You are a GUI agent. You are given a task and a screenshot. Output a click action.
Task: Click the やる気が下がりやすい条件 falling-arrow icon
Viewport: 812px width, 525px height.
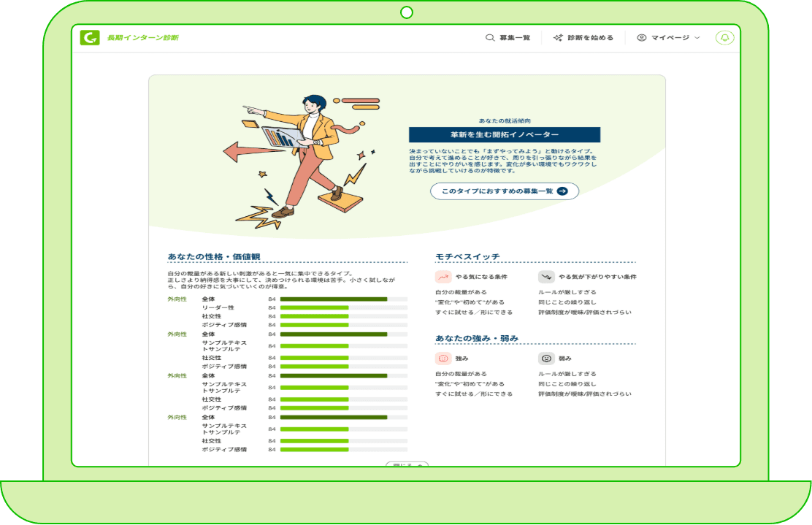546,277
